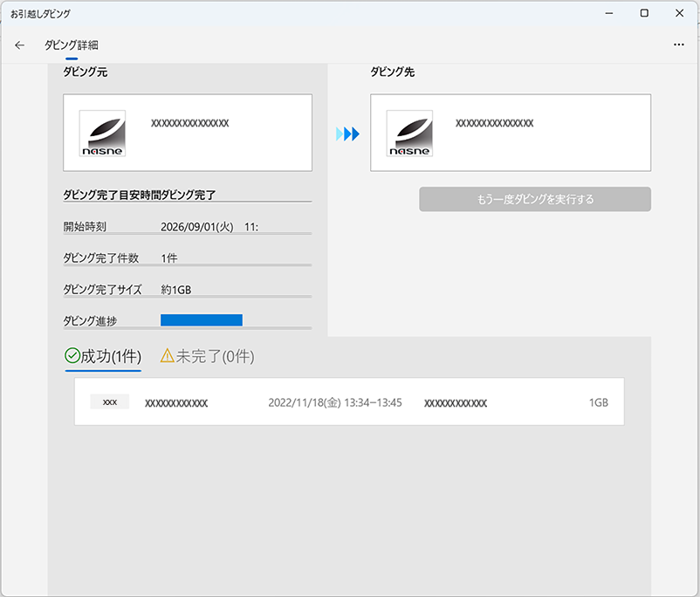Select the recording dated 2022/11/18(金) 13:34–13:45
Screen dimensions: 700x597
tap(349, 401)
